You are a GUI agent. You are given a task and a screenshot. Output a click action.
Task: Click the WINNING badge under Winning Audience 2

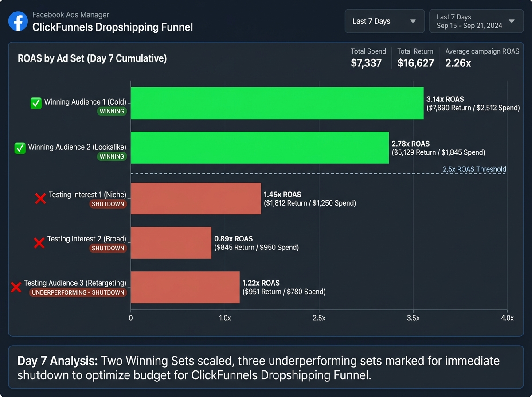pyautogui.click(x=112, y=156)
